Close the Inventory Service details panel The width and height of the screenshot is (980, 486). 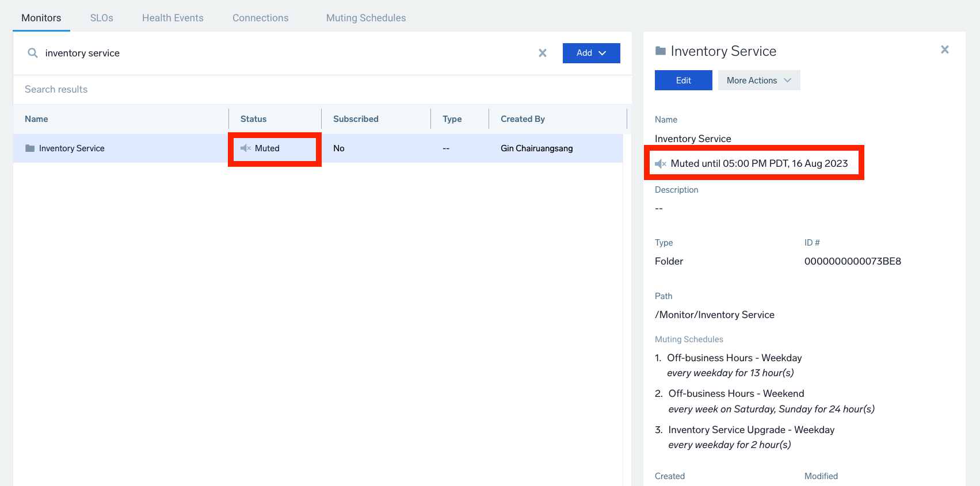point(944,50)
